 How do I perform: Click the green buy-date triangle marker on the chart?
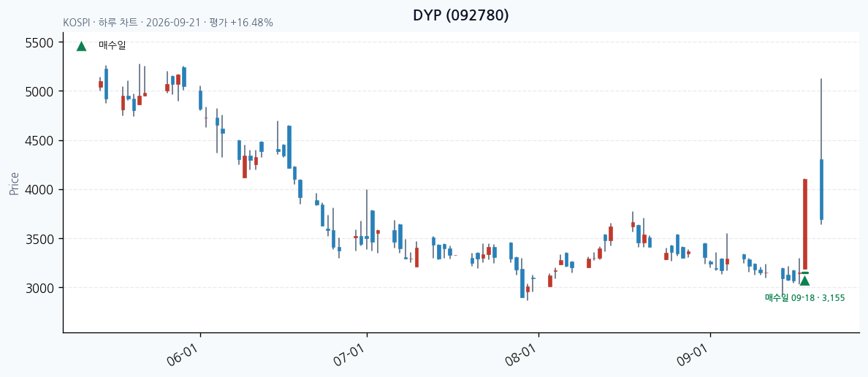pos(805,281)
